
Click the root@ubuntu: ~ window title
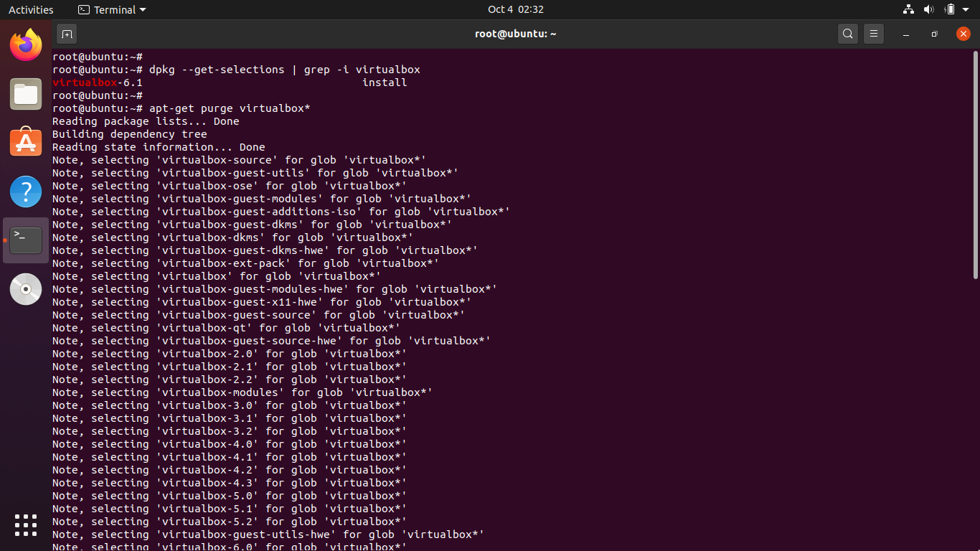[515, 34]
